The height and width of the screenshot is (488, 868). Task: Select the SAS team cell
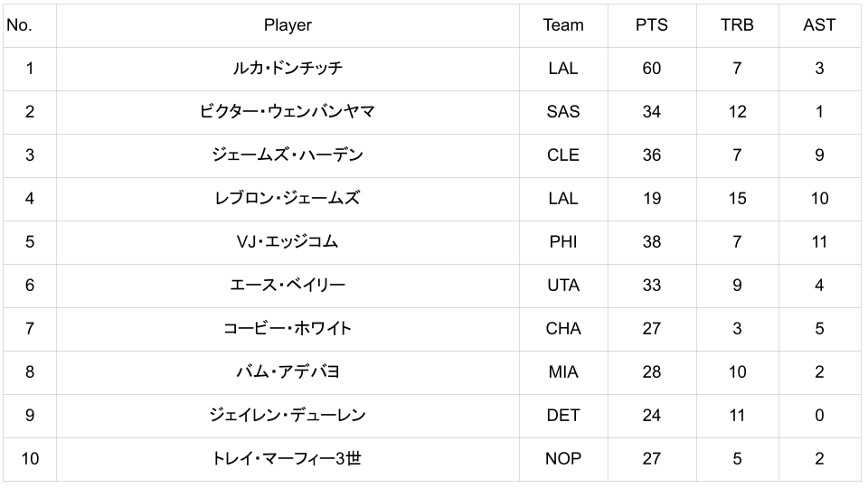tap(562, 112)
